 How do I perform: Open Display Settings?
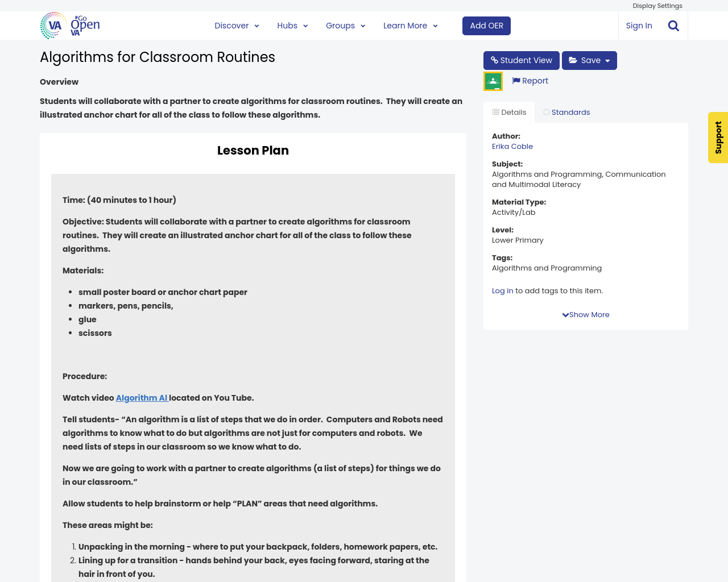pyautogui.click(x=657, y=6)
